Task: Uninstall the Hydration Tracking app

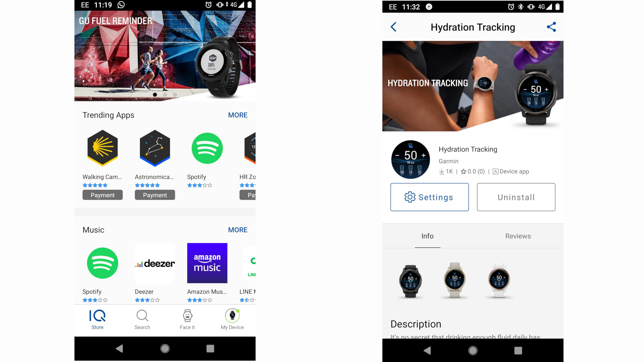Action: [516, 197]
